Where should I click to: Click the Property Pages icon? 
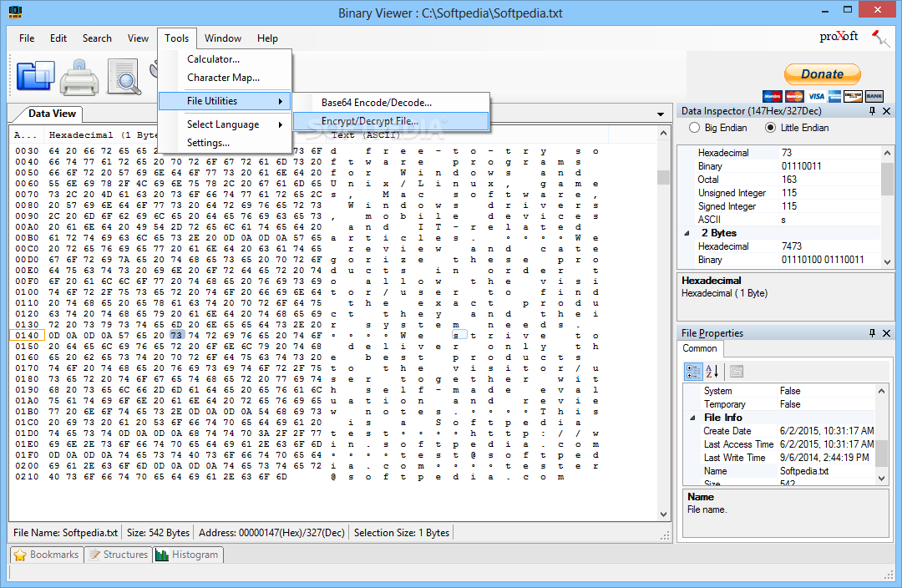[x=736, y=371]
